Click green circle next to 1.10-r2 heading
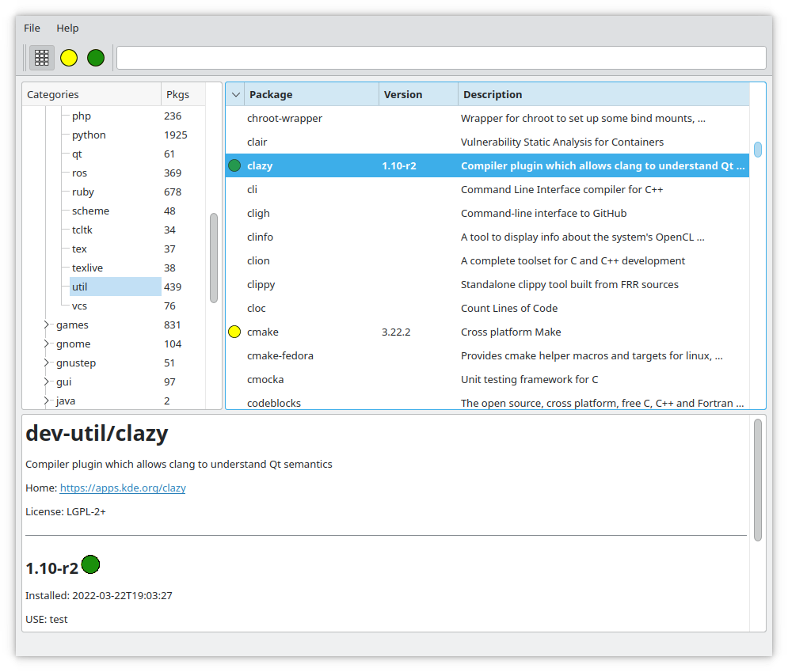The image size is (788, 672). (x=90, y=564)
